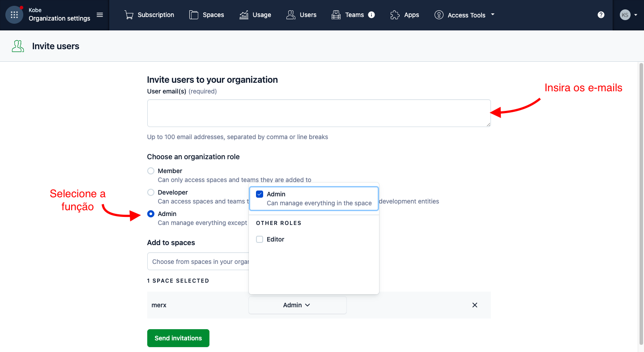Select the Member role radio button
The image size is (644, 352).
(x=151, y=171)
